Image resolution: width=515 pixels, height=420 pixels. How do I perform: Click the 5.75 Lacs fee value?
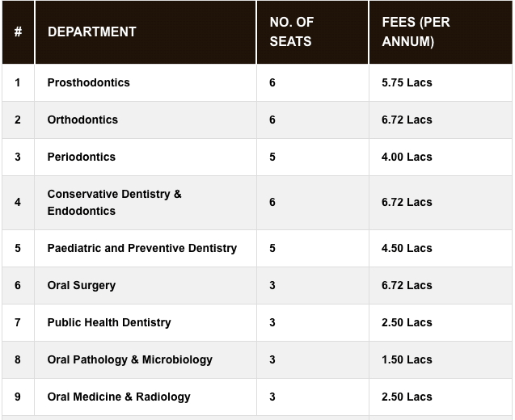click(407, 82)
